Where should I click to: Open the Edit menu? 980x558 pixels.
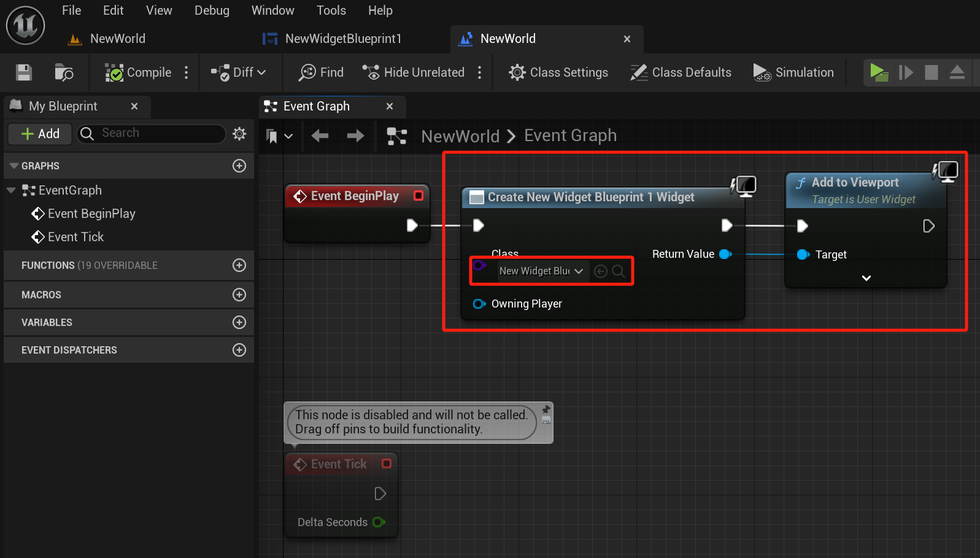(114, 10)
